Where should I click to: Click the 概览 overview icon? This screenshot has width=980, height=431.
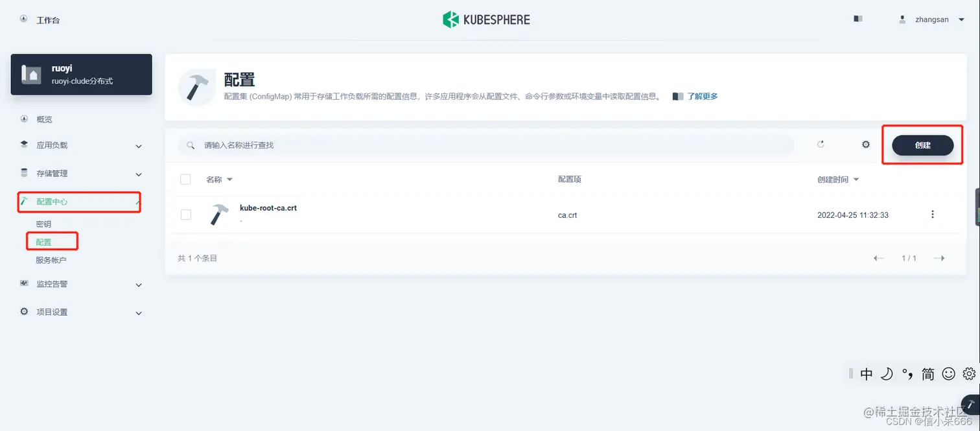pyautogui.click(x=24, y=119)
